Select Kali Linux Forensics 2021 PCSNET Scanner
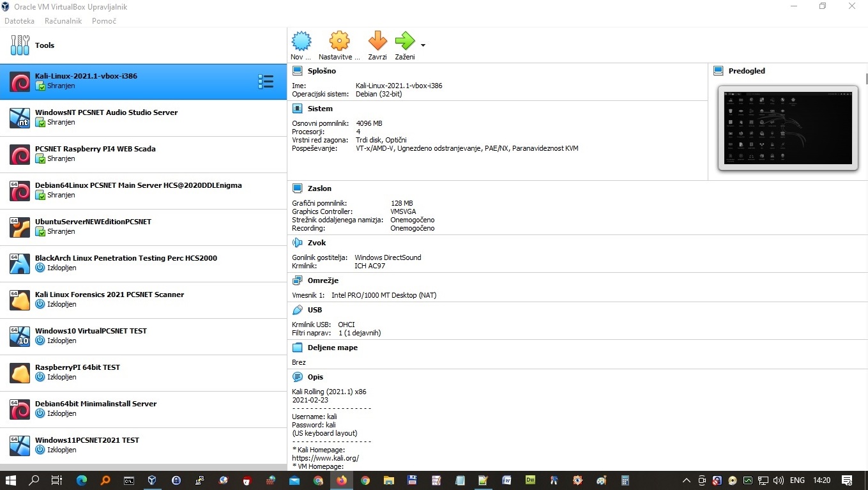This screenshot has height=490, width=868. point(143,300)
